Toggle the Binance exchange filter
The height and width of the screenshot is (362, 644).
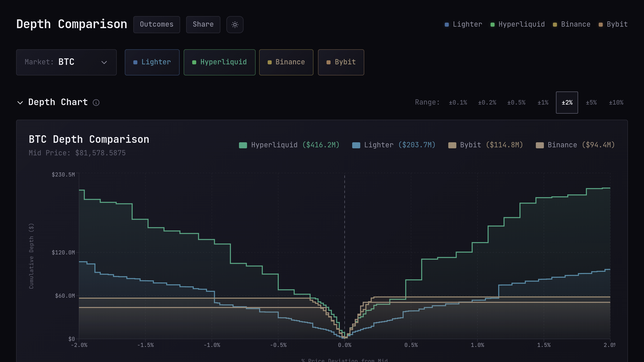click(286, 62)
